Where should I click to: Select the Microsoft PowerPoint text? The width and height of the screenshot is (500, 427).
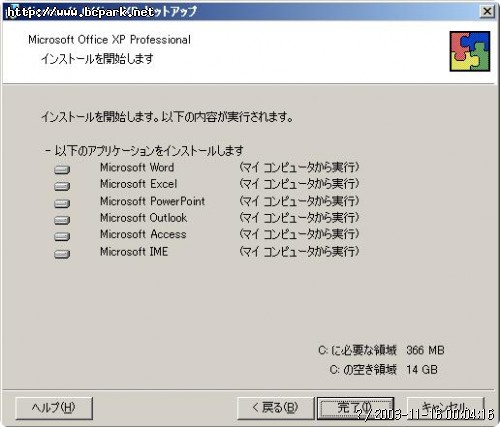click(152, 201)
